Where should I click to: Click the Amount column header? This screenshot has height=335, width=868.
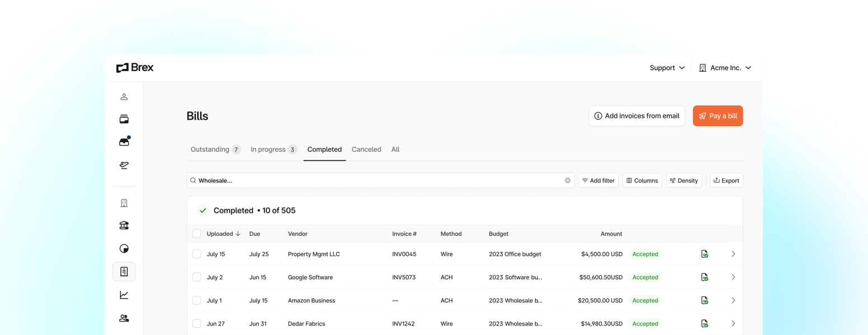point(611,234)
